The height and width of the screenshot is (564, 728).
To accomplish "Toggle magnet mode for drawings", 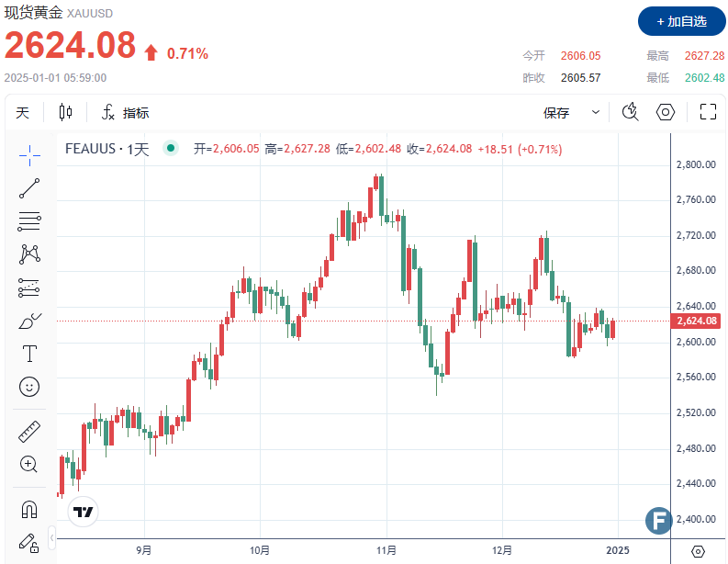I will (x=29, y=508).
